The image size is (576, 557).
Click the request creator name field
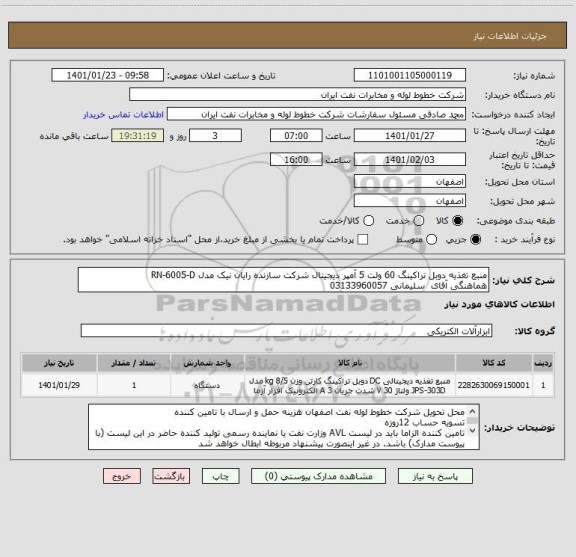(316, 114)
